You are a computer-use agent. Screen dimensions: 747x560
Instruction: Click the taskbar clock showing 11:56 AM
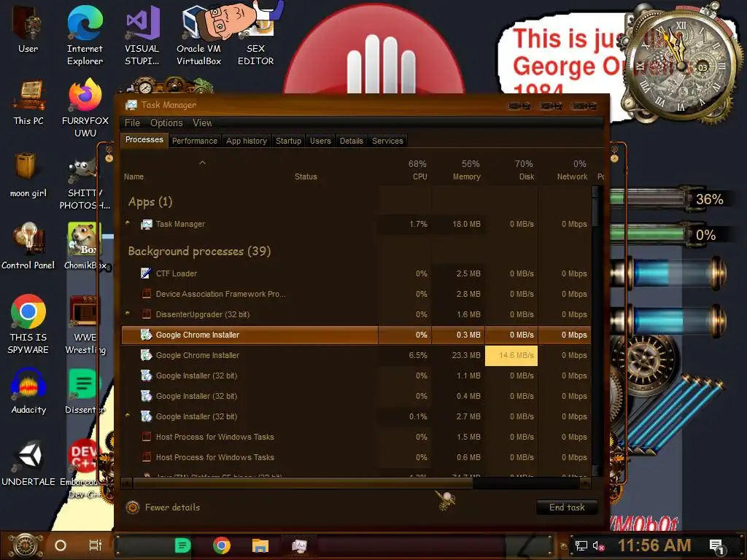pyautogui.click(x=654, y=545)
